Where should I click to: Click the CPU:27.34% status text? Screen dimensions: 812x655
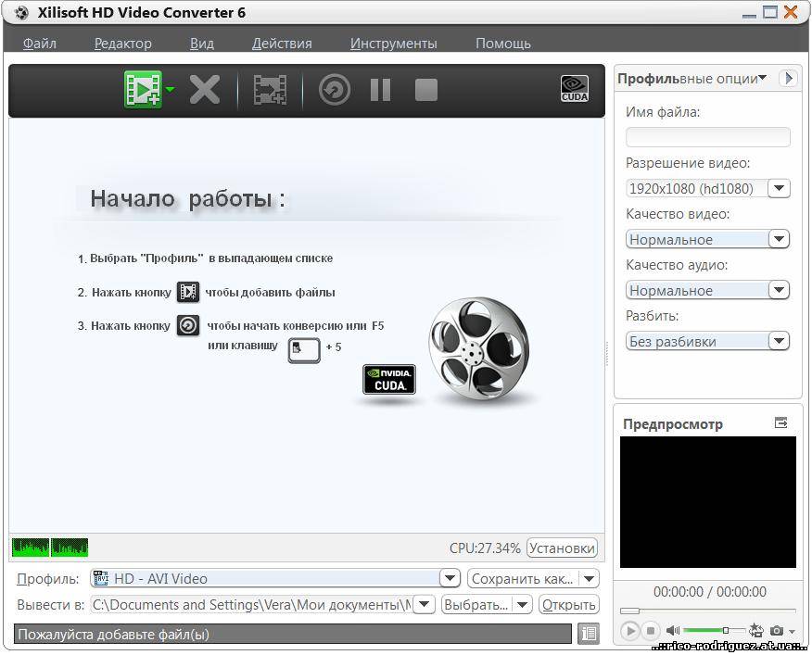tap(485, 548)
